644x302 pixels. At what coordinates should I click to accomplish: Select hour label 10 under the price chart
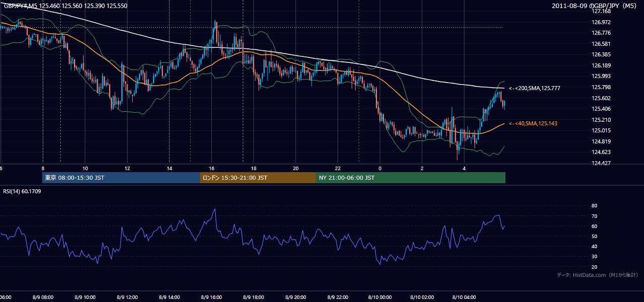85,168
